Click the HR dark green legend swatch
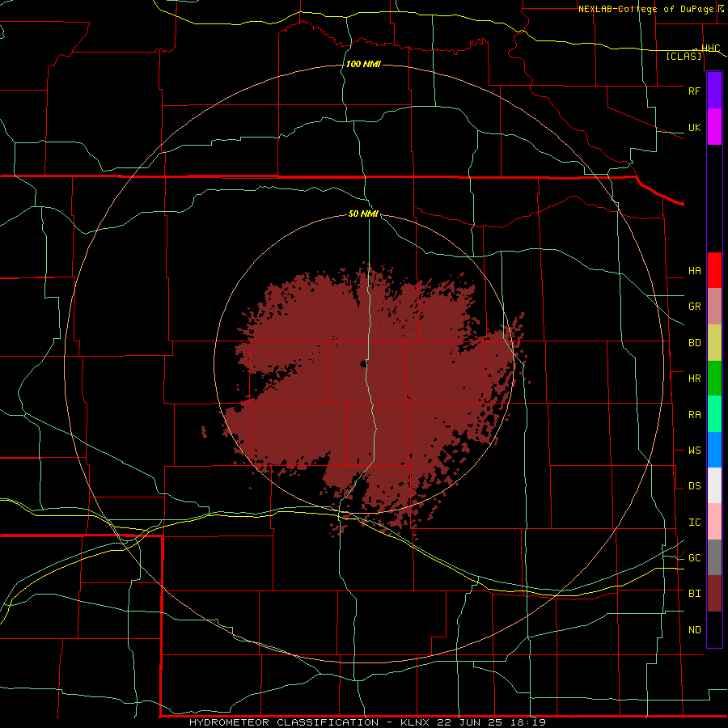This screenshot has width=728, height=728. pyautogui.click(x=714, y=379)
